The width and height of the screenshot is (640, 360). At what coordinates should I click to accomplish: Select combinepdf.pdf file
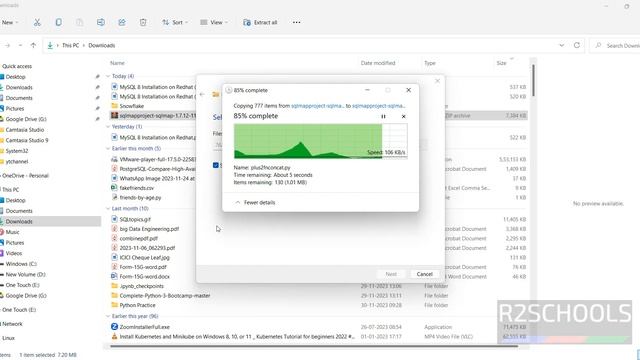click(x=134, y=238)
